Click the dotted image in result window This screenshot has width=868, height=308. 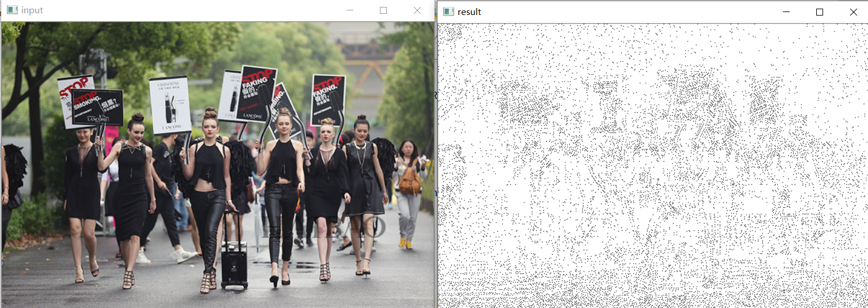(x=653, y=166)
